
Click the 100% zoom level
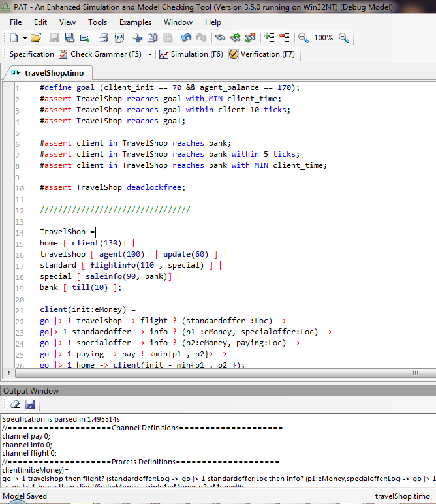pos(323,38)
